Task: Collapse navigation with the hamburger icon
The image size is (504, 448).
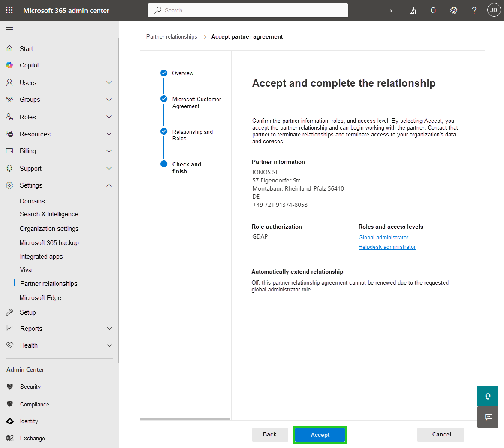Action: (9, 29)
